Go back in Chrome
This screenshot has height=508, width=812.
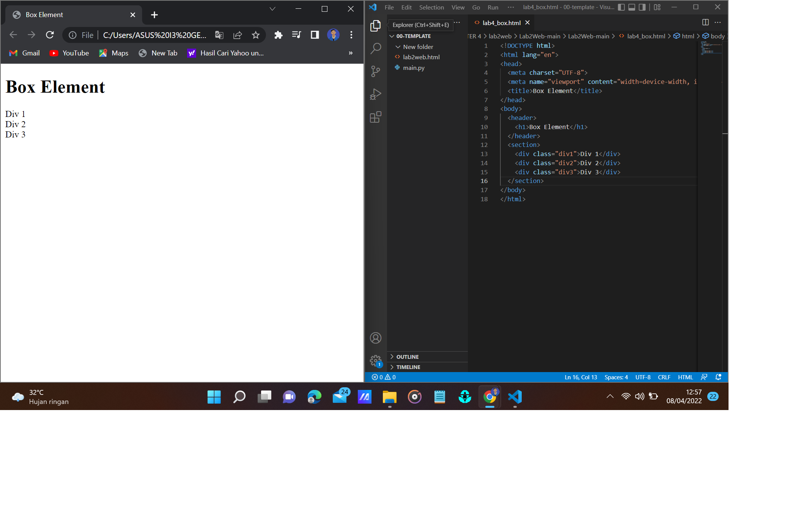13,35
